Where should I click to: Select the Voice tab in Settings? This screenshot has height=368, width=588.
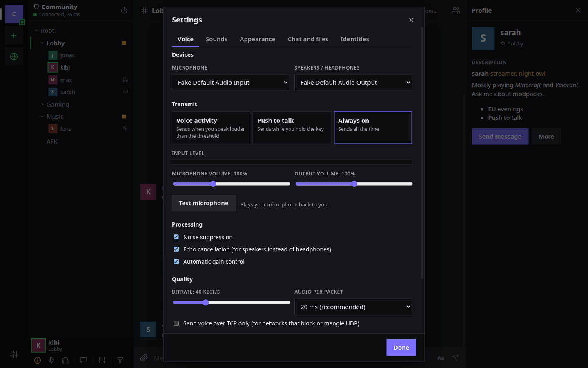click(185, 39)
